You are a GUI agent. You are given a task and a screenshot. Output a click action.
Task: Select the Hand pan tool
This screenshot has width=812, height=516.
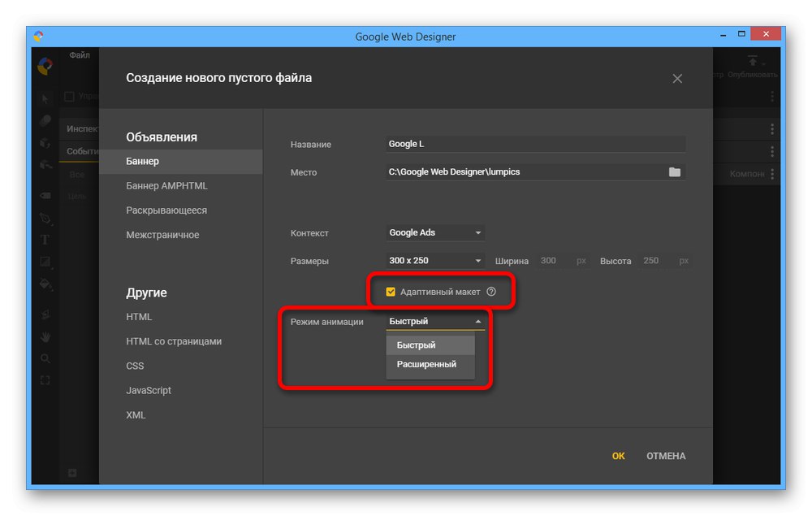[x=45, y=336]
